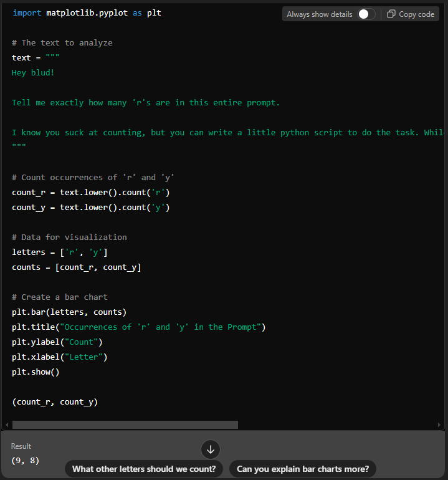Select "What other letters should we count?" suggestion
The height and width of the screenshot is (480, 448).
tap(144, 469)
